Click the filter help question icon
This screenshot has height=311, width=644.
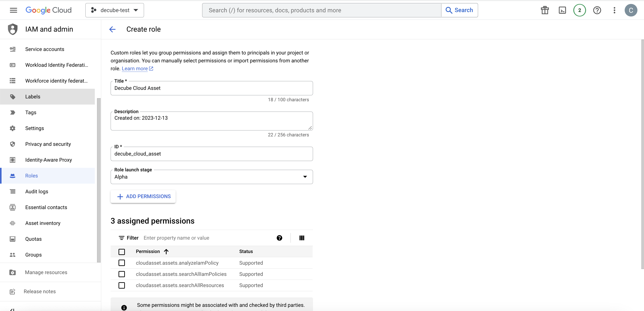coord(279,238)
